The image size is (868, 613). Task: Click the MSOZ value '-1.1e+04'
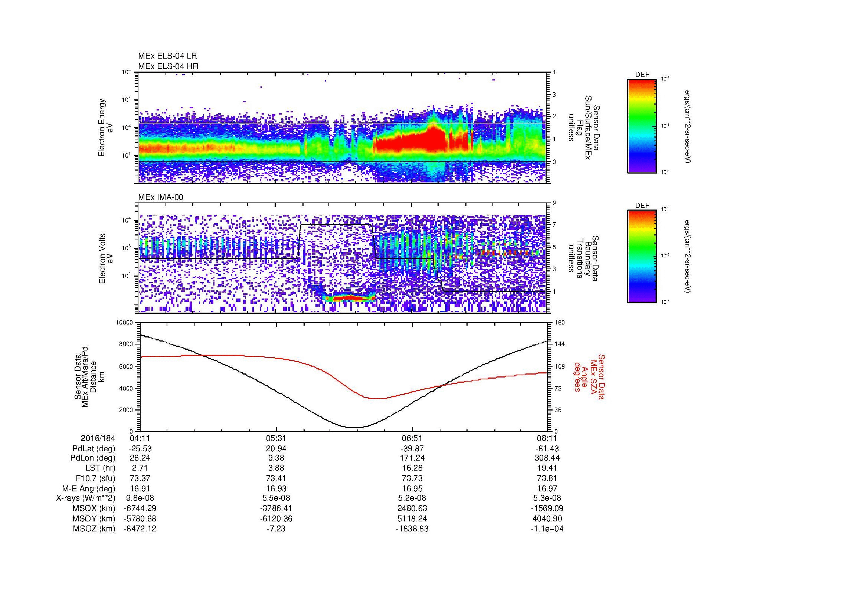coord(547,529)
